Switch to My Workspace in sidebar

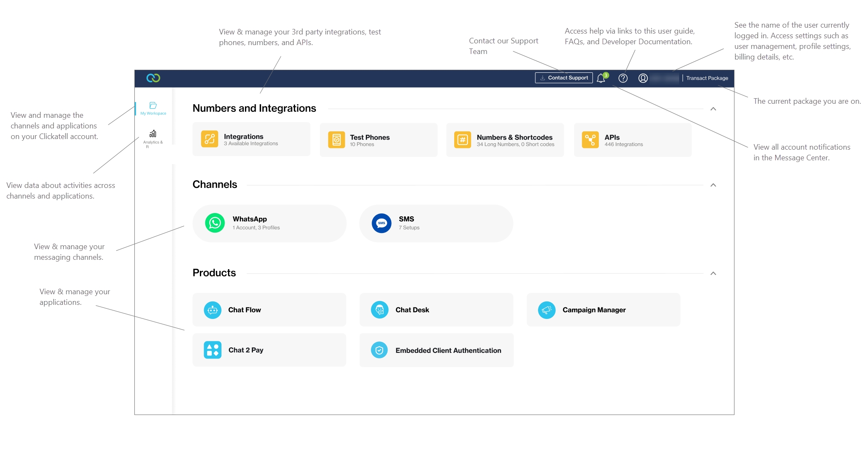click(153, 108)
